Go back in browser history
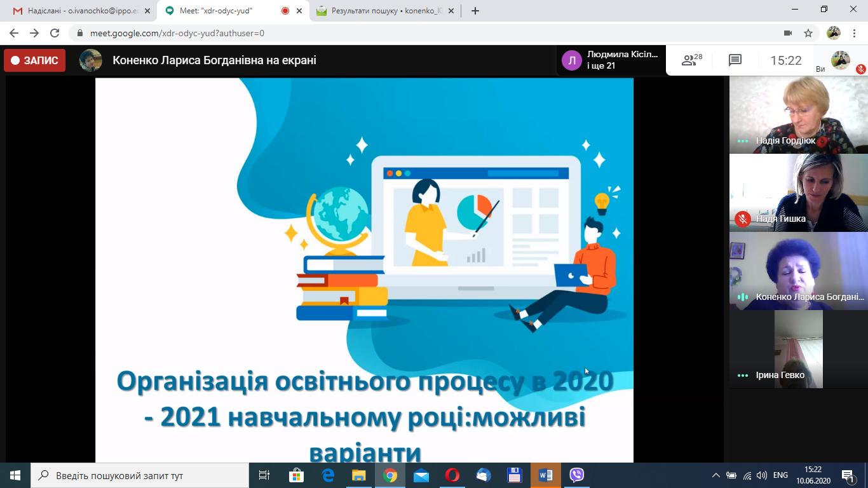This screenshot has height=488, width=868. (x=14, y=33)
